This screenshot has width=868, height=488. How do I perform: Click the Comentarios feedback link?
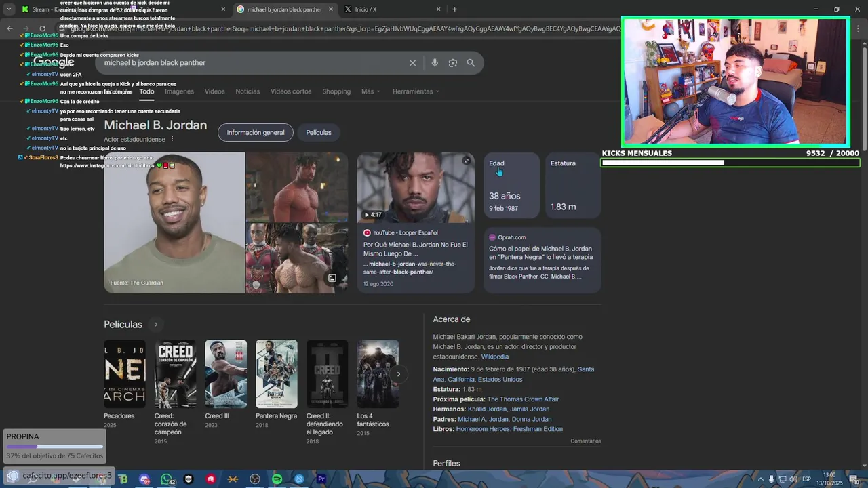(585, 441)
